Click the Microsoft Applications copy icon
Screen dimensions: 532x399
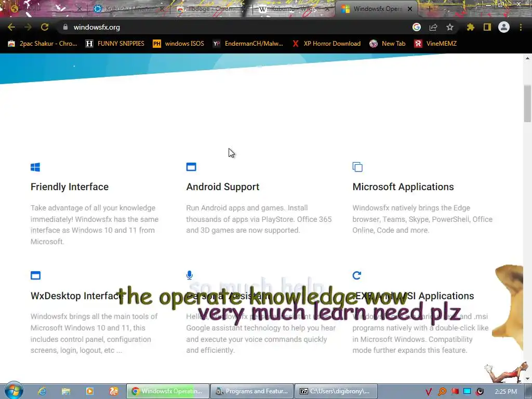357,167
